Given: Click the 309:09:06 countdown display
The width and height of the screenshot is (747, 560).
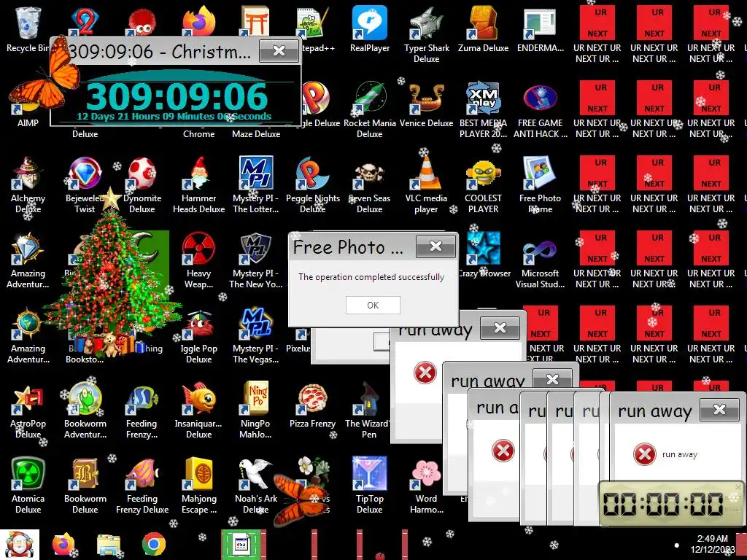Looking at the screenshot, I should (177, 97).
